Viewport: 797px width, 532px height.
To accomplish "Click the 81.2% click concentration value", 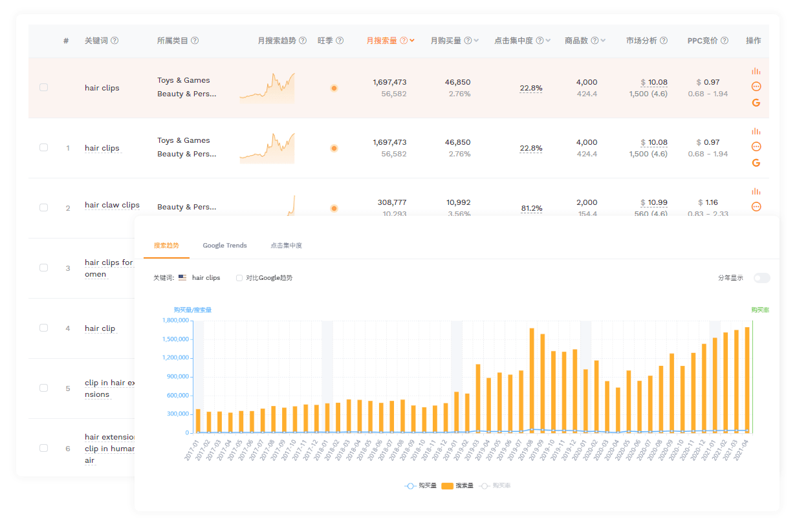I will pyautogui.click(x=531, y=208).
